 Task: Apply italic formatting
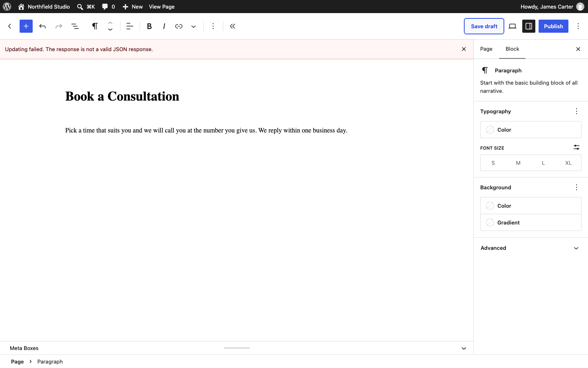164,26
